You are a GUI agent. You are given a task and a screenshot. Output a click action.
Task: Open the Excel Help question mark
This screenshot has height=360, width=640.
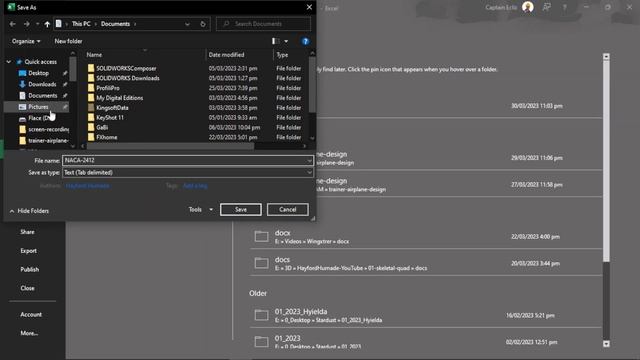point(564,7)
